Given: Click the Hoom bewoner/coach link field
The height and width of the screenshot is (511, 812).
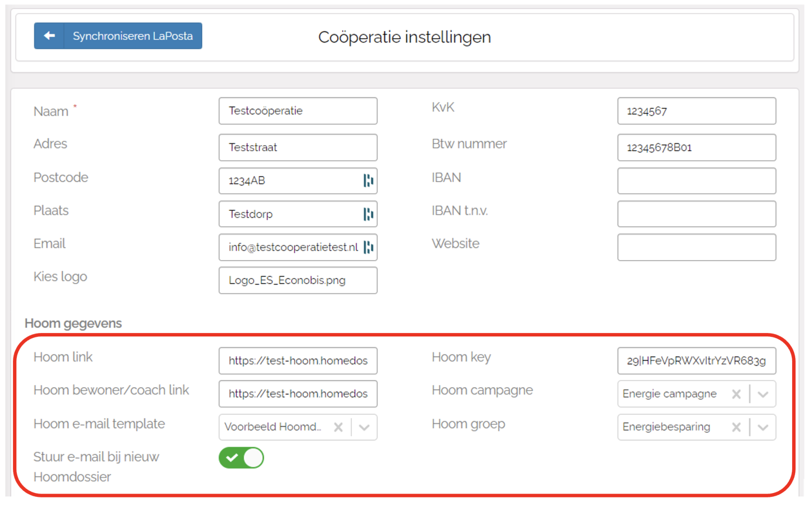Looking at the screenshot, I should [x=297, y=394].
